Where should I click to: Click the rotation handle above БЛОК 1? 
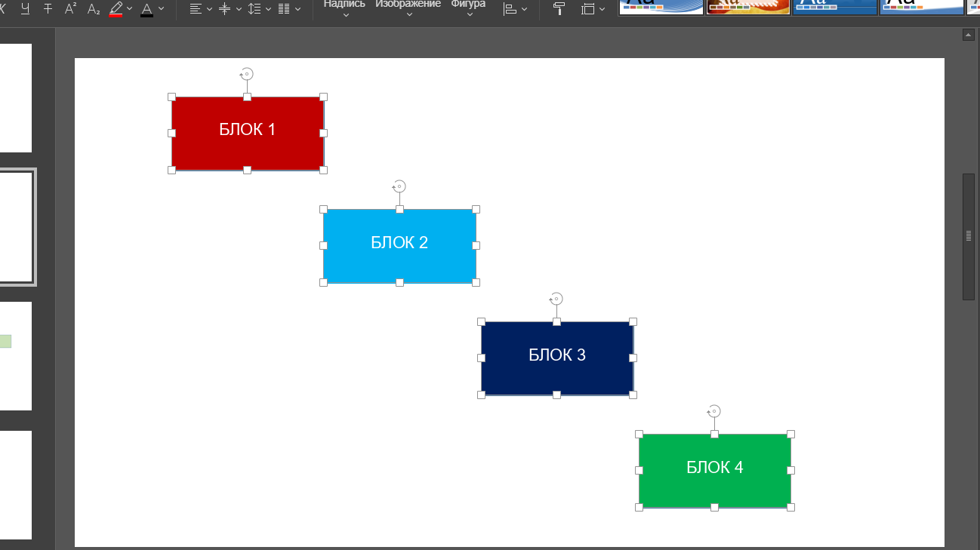(247, 74)
